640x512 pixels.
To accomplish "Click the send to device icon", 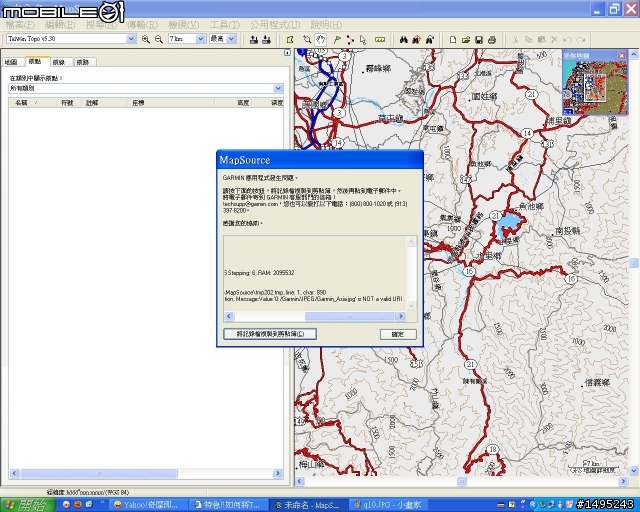I will pos(253,40).
